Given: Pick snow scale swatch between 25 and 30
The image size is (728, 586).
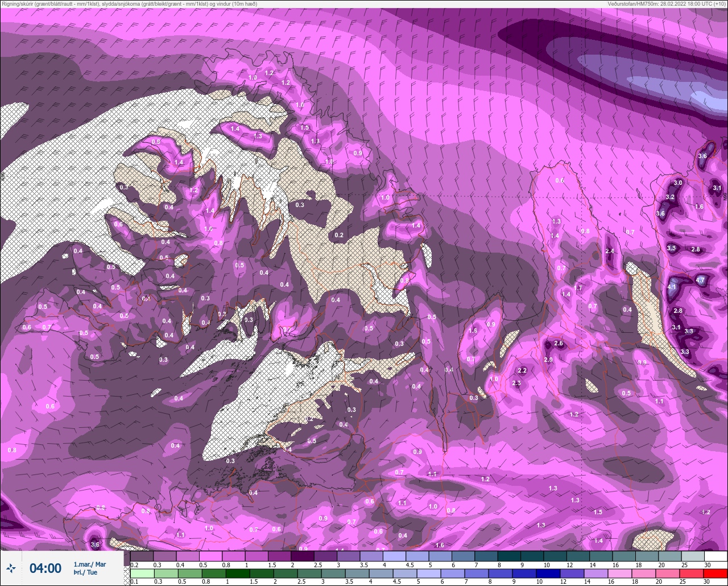Looking at the screenshot, I should (x=693, y=556).
